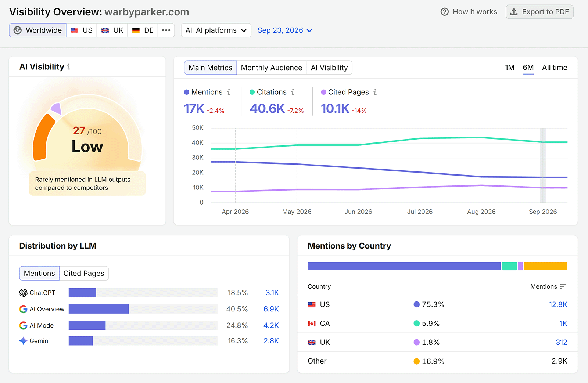Screen dimensions: 588x383
Task: Select Cited Pages tab in Distribution by LLM
Action: [84, 273]
